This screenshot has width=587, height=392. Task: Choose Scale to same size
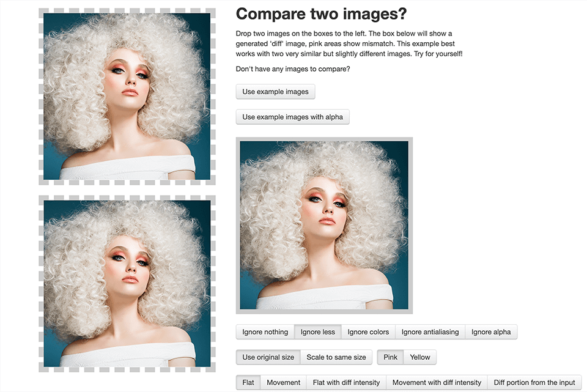coord(336,357)
